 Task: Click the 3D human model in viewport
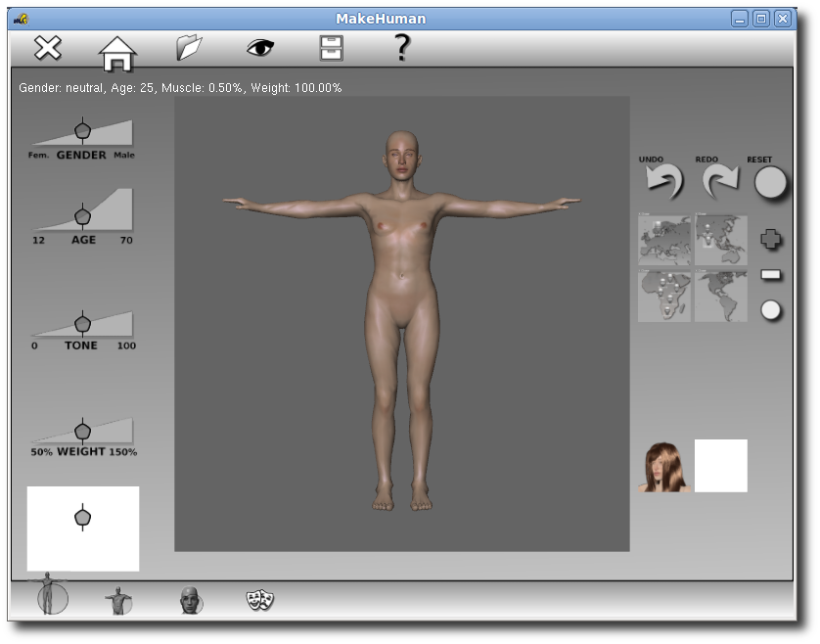click(401, 320)
